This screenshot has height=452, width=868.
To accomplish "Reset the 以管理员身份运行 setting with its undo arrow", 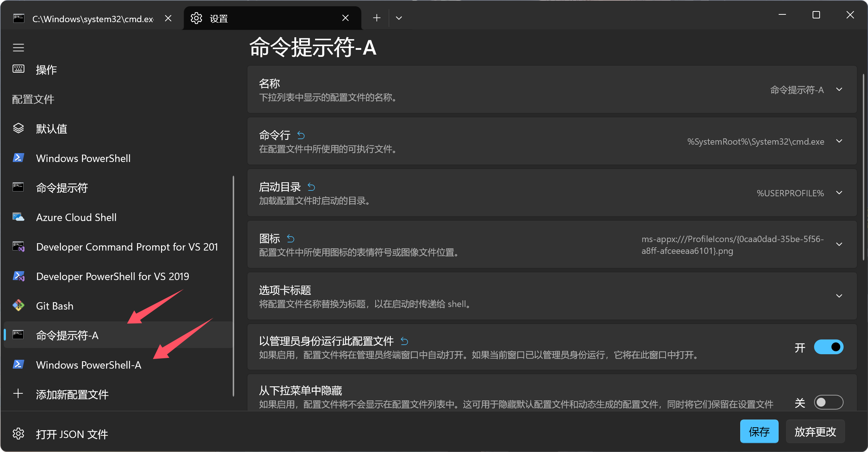I will [x=404, y=341].
